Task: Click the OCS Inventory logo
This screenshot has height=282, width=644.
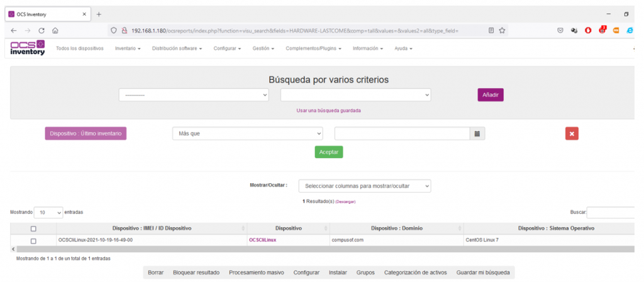Action: tap(28, 48)
